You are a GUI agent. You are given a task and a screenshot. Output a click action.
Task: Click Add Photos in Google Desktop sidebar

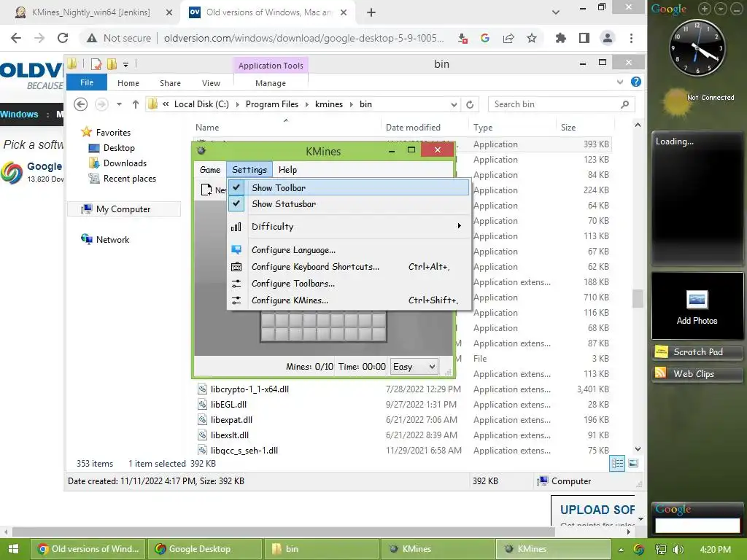click(x=697, y=307)
